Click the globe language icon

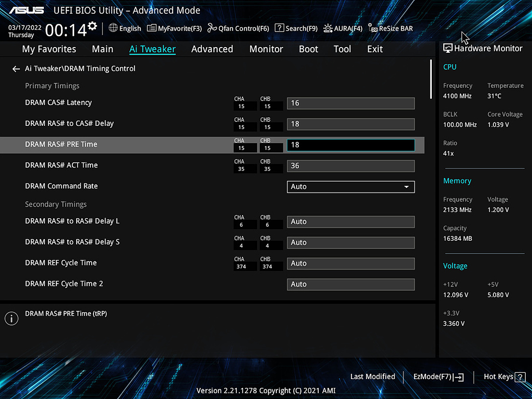click(x=113, y=28)
